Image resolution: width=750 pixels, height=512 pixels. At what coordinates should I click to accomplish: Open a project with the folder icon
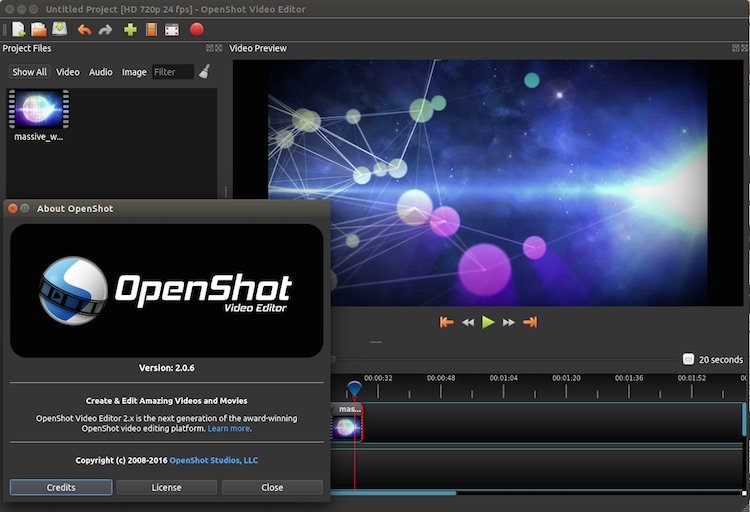point(38,29)
